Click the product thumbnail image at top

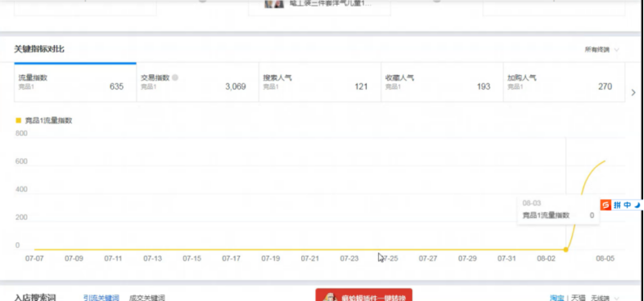coord(275,4)
